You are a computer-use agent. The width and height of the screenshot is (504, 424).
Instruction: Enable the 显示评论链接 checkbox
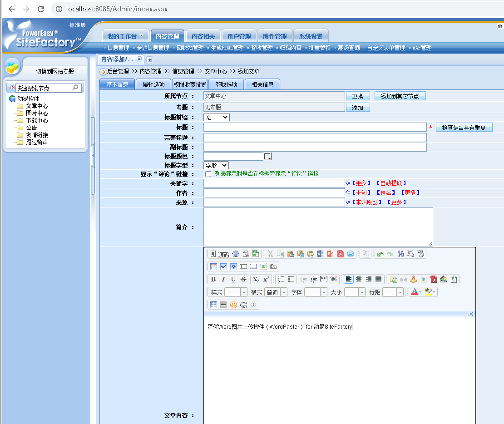pyautogui.click(x=208, y=174)
